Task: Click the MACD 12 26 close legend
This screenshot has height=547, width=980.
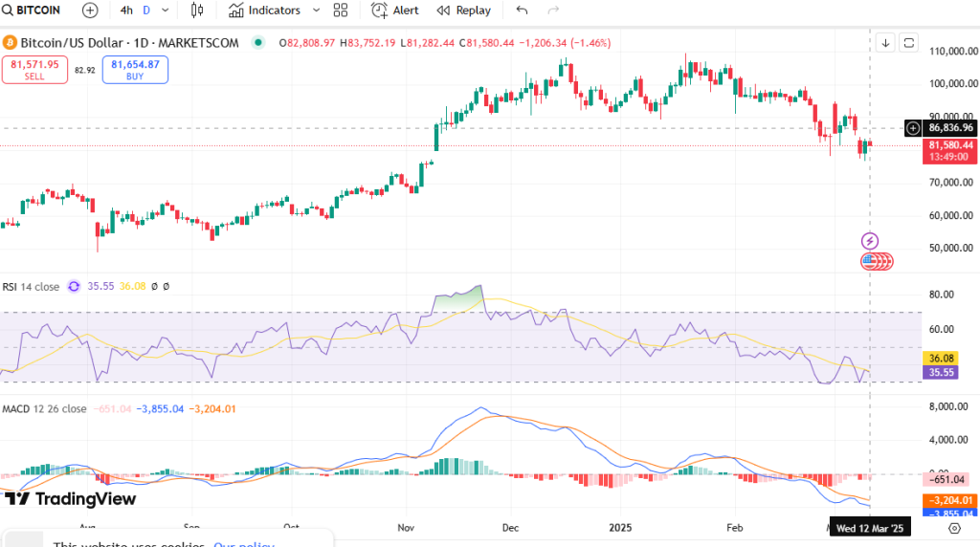Action: 44,409
